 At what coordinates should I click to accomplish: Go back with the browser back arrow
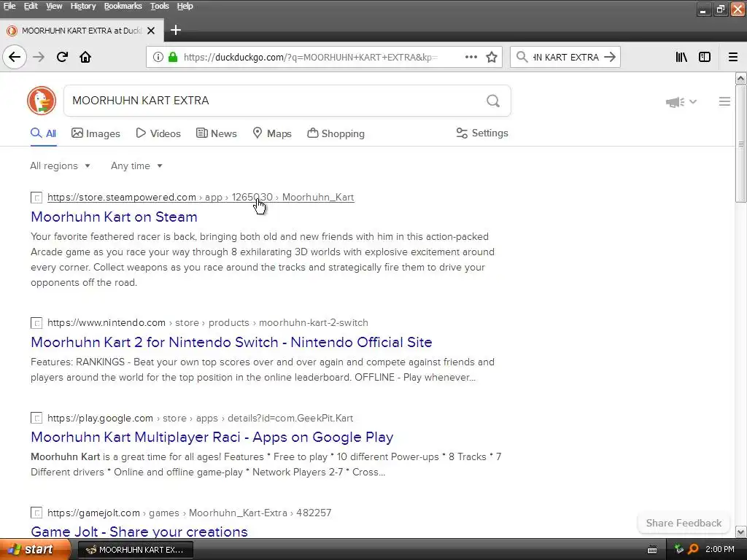[x=15, y=57]
